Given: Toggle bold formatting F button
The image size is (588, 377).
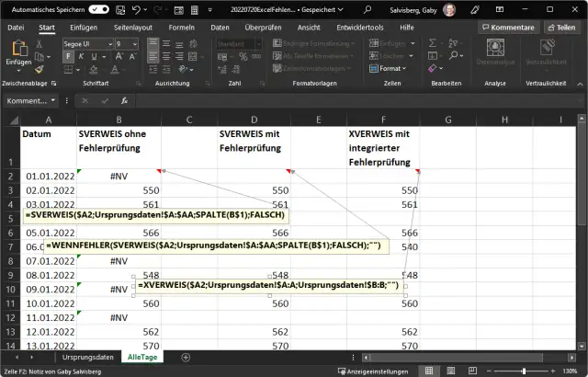Looking at the screenshot, I should click(68, 55).
